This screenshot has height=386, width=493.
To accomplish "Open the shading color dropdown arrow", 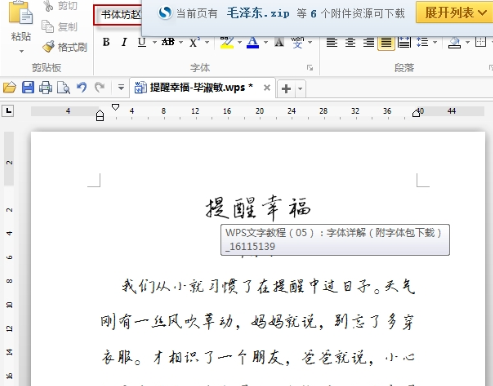I will coord(468,42).
